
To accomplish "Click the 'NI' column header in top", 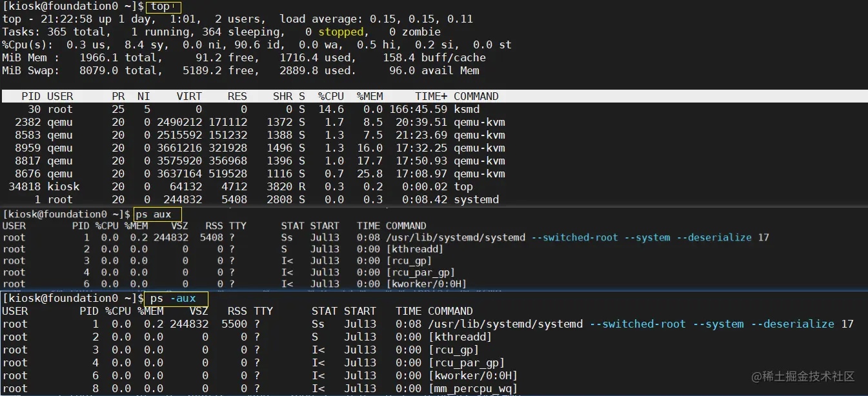I will coord(144,96).
